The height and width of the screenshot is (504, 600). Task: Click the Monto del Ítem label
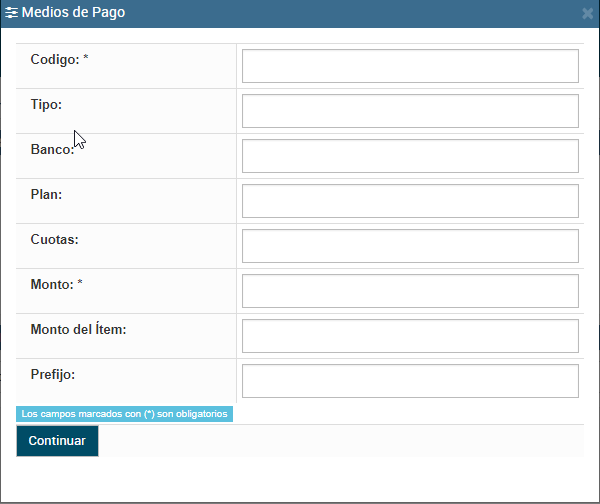[x=78, y=329]
